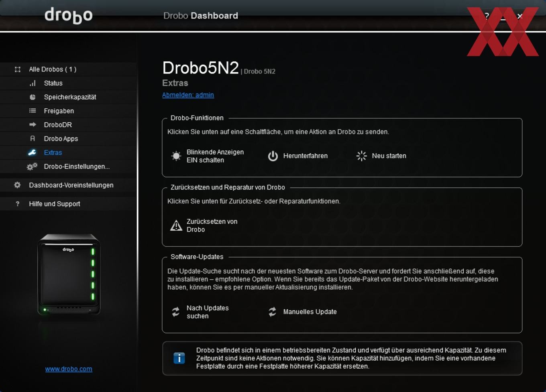Viewport: 546px width, 392px height.
Task: Click the Nach Updates suchen refresh icon
Action: pos(176,312)
